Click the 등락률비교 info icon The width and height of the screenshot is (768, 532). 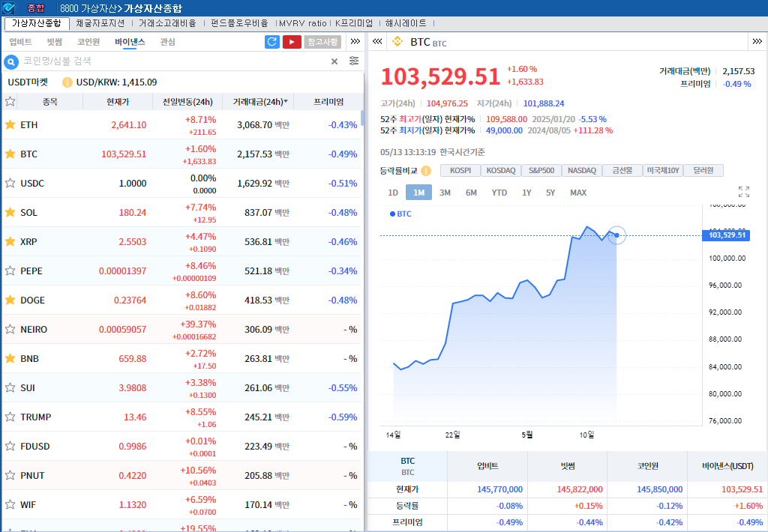click(426, 171)
